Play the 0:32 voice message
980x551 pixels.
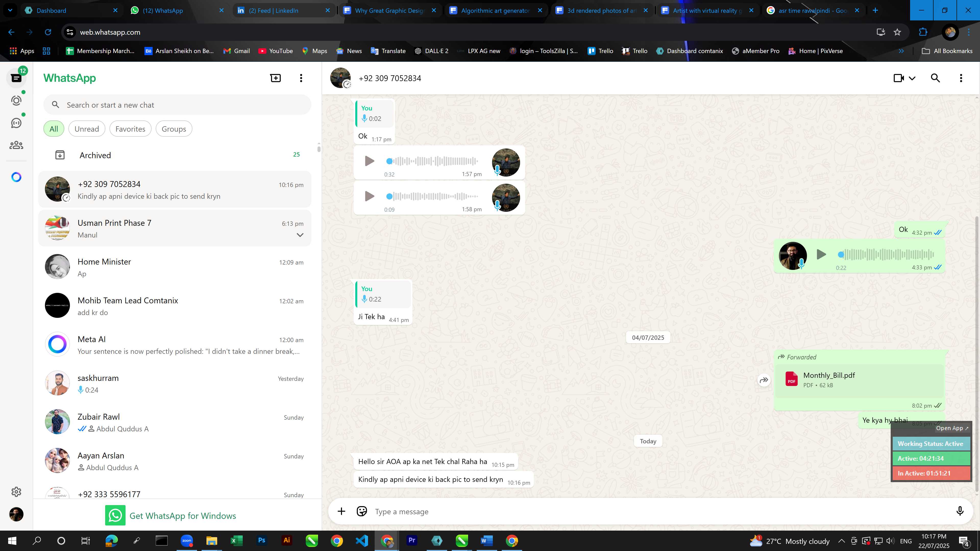[x=369, y=161]
